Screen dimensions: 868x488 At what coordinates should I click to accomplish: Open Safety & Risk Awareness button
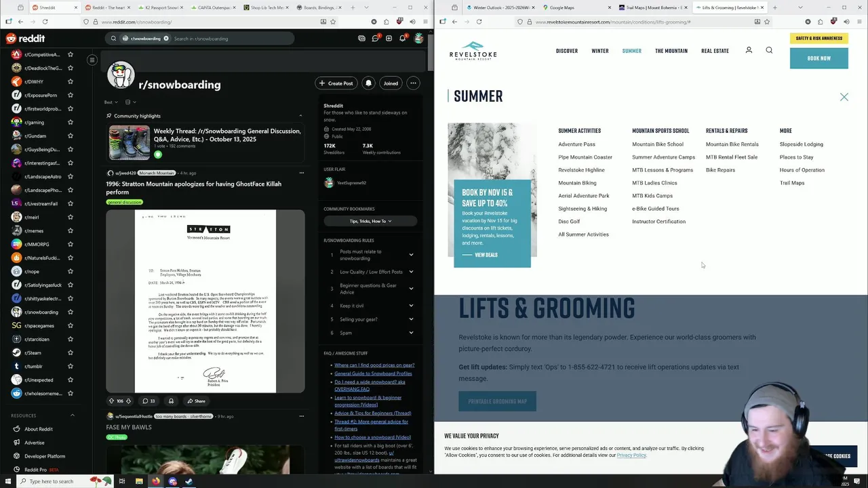(x=818, y=39)
